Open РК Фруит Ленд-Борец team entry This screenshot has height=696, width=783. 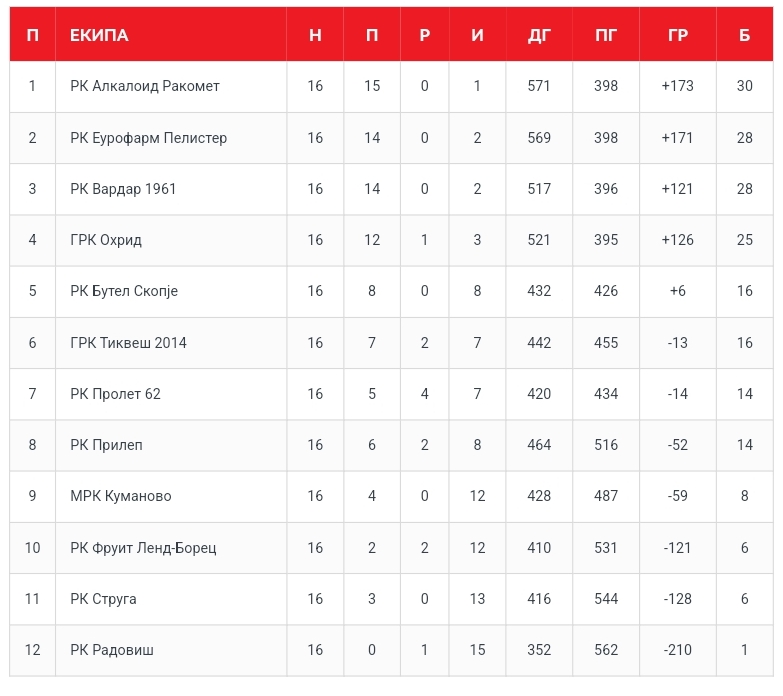click(143, 548)
